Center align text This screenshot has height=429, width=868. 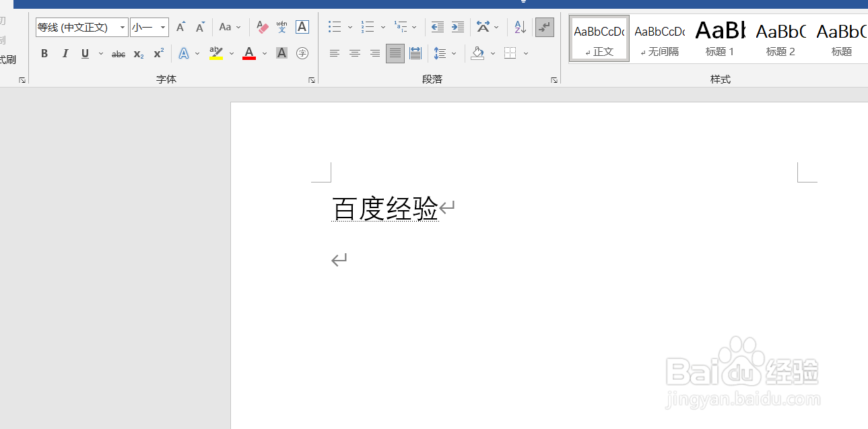click(355, 53)
